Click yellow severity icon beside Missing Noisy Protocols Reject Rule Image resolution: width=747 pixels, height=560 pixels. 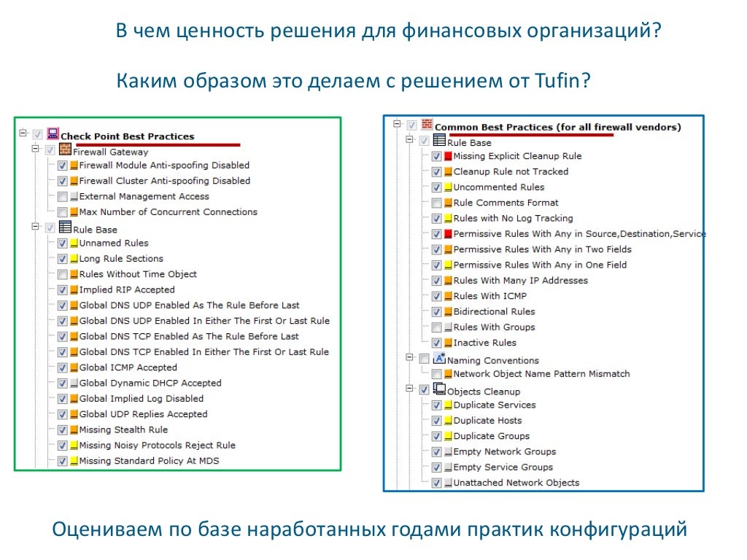(x=74, y=446)
